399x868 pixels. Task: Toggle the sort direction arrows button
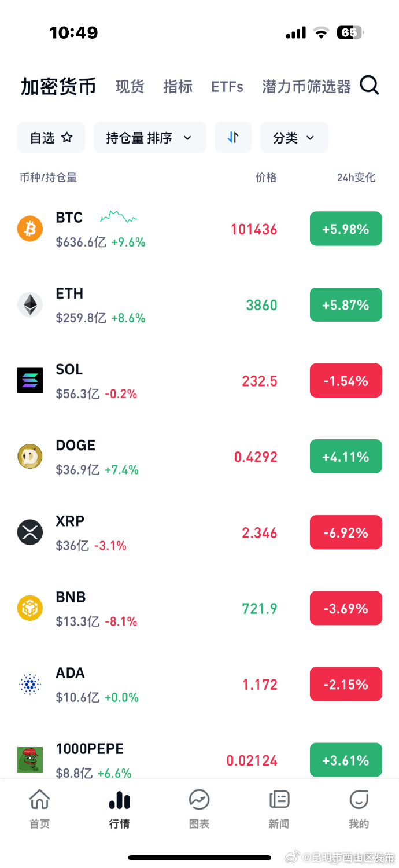coord(233,138)
